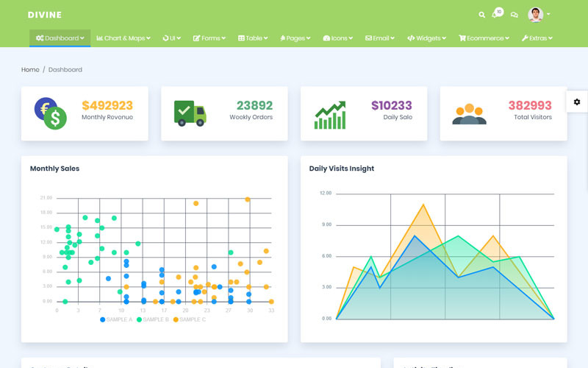Click the Home breadcrumb link

pyautogui.click(x=30, y=70)
